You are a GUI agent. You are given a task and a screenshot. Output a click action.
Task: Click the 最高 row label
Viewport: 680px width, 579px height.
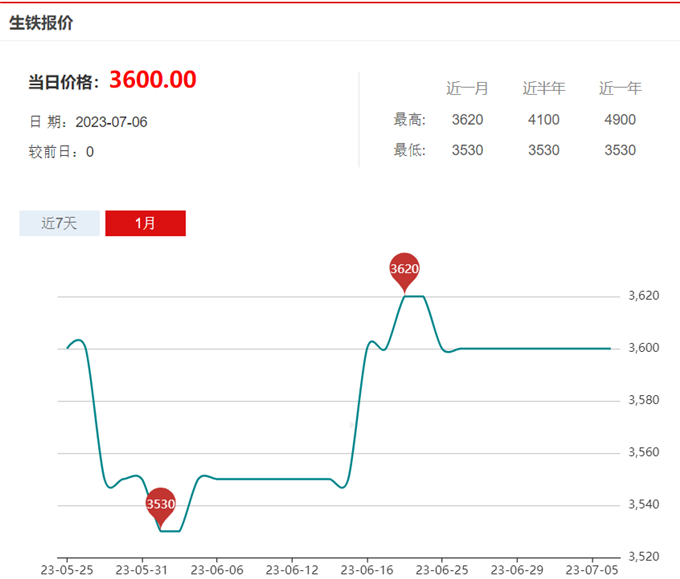click(410, 120)
